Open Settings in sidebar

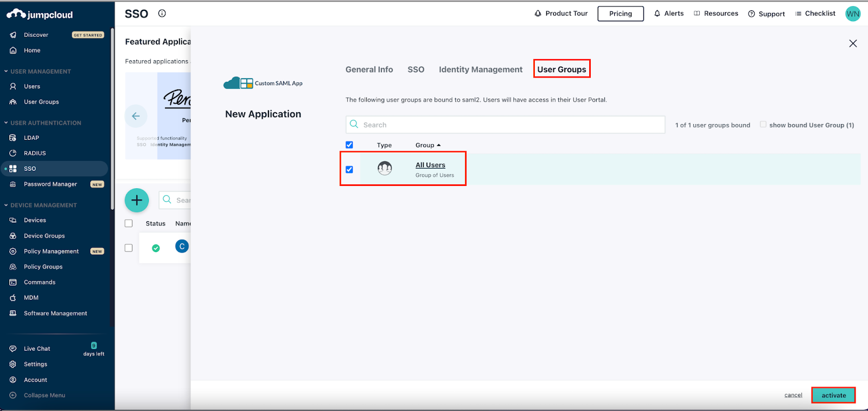tap(35, 364)
